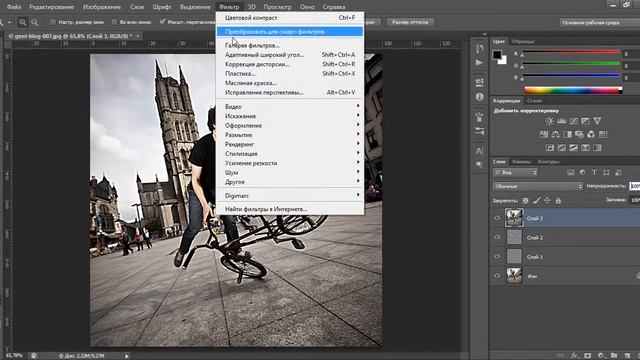Screen dimensions: 640x360
Task: Toggle lock all padlock icon
Action: click(558, 200)
